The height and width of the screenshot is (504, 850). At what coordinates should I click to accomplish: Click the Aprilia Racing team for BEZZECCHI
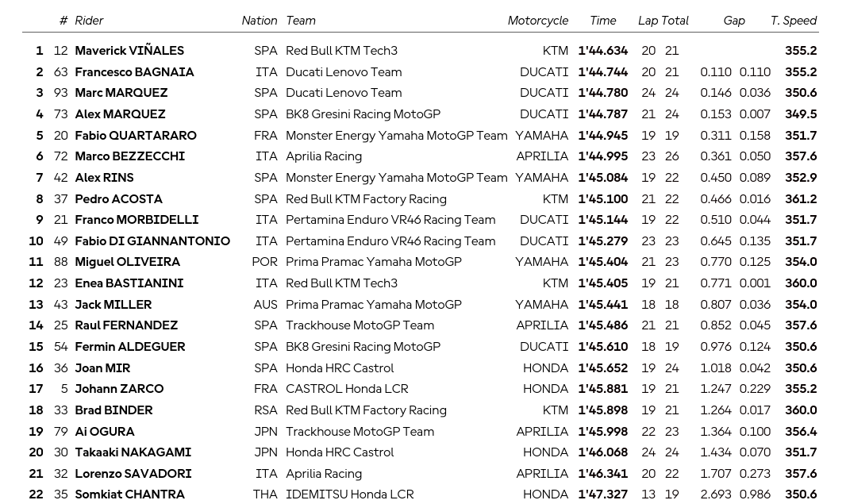click(x=324, y=156)
